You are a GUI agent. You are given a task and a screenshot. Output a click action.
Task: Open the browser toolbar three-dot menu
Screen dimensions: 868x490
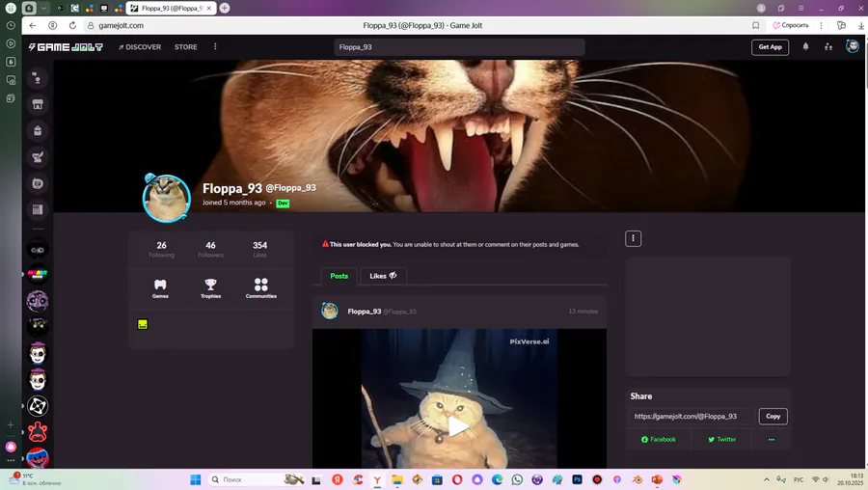click(821, 25)
